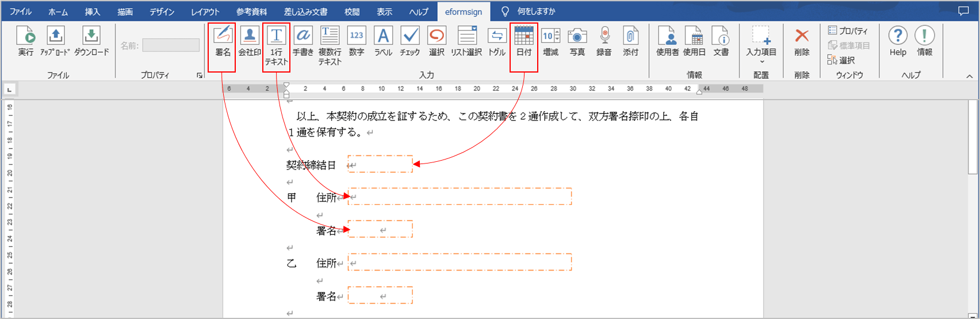980x319 pixels.
Task: Switch to the 表示 tab
Action: [x=384, y=12]
